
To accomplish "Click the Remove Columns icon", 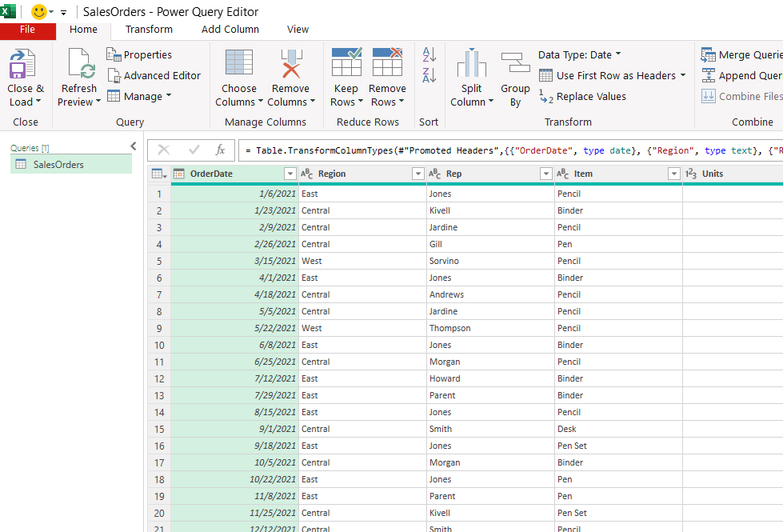I will 291,63.
